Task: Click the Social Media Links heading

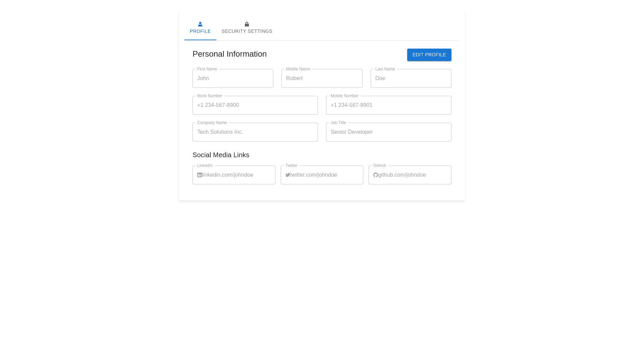Action: point(221,155)
